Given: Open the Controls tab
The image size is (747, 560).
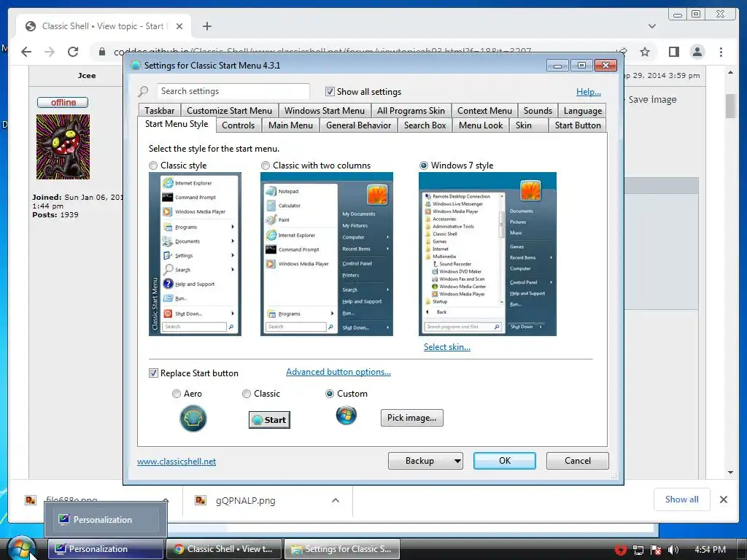Looking at the screenshot, I should click(x=239, y=125).
